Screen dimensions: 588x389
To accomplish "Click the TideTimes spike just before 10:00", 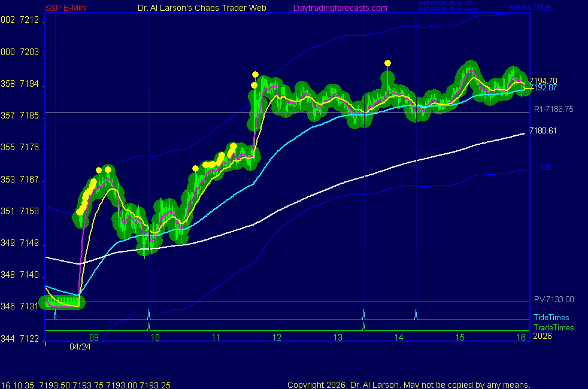I will (148, 313).
